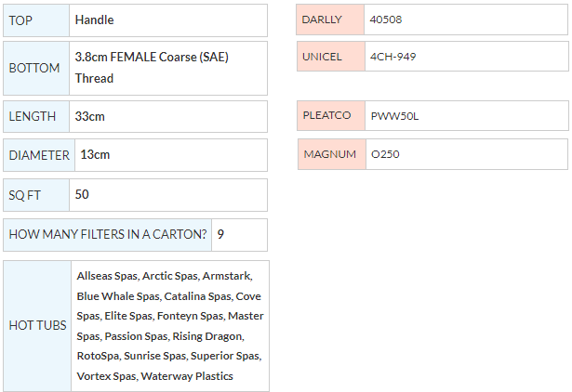Screen dimensions: 572x392
Task: Click the Magnum part number O250
Action: [x=385, y=154]
